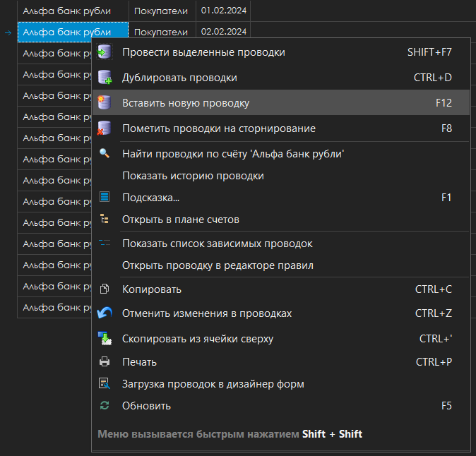Click the date cell 01.02.2024
Image resolution: width=476 pixels, height=456 pixels.
223,11
